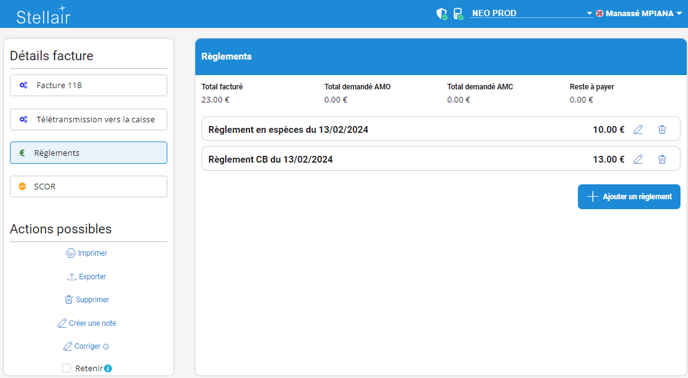Screen dimensions: 688x378
Task: Click the help icon next to Corriger
Action: point(106,347)
